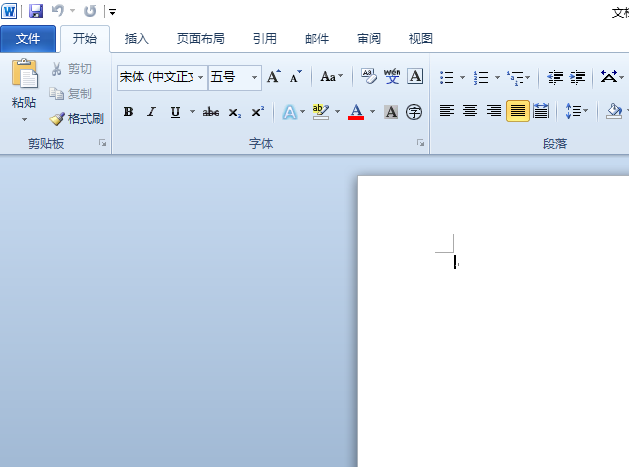Click the clear formatting eraser icon
The height and width of the screenshot is (467, 629).
pos(369,76)
